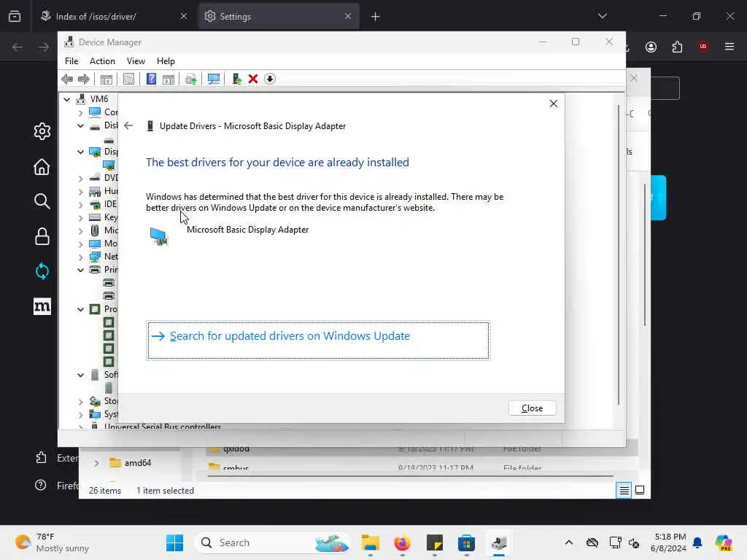Click Forward arrow in Device Manager toolbar

point(84,79)
